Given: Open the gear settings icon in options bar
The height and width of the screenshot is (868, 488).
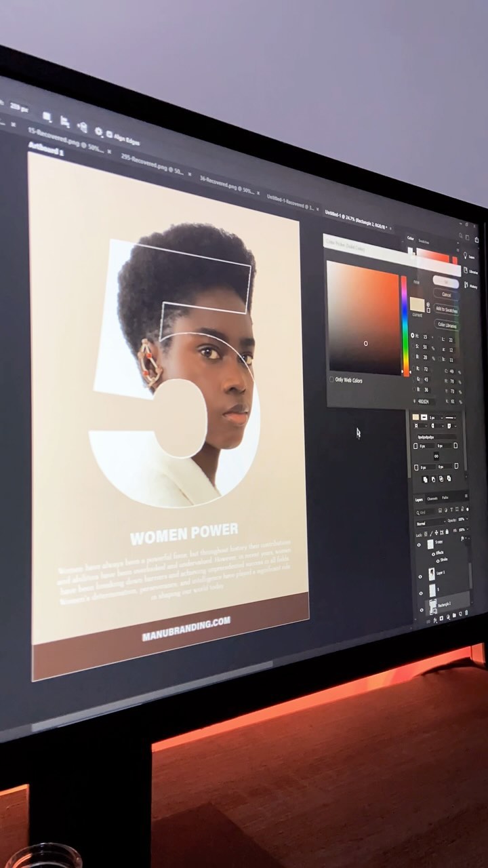Looking at the screenshot, I should (98, 131).
